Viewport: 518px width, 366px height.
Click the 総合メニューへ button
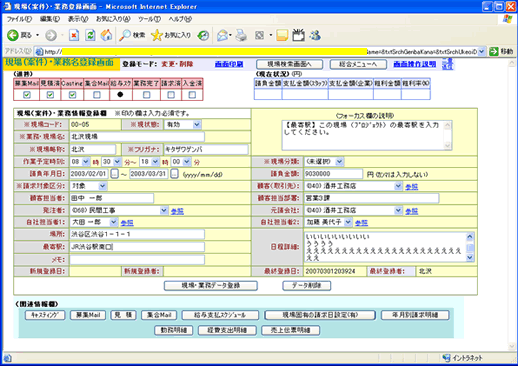coord(358,64)
